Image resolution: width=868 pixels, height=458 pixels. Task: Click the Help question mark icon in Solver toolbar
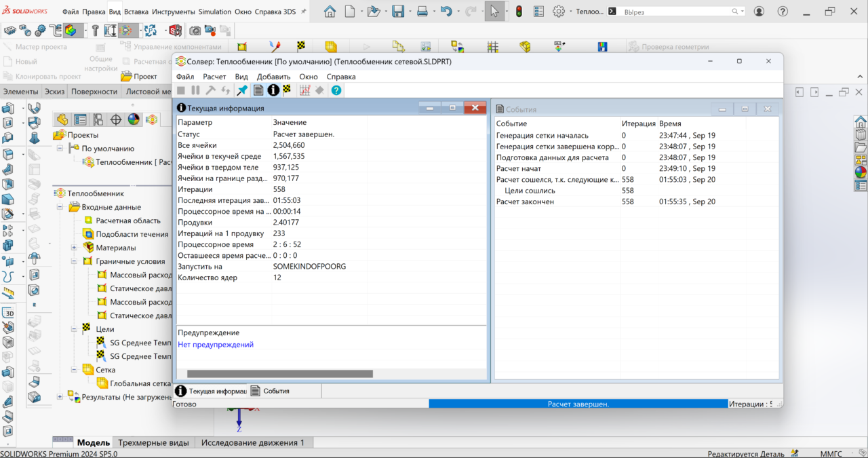pyautogui.click(x=336, y=90)
